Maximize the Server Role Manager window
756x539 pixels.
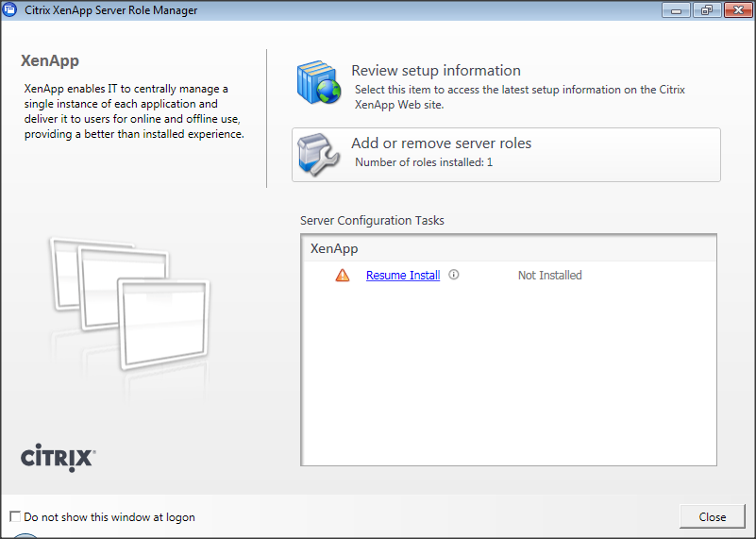coord(705,10)
